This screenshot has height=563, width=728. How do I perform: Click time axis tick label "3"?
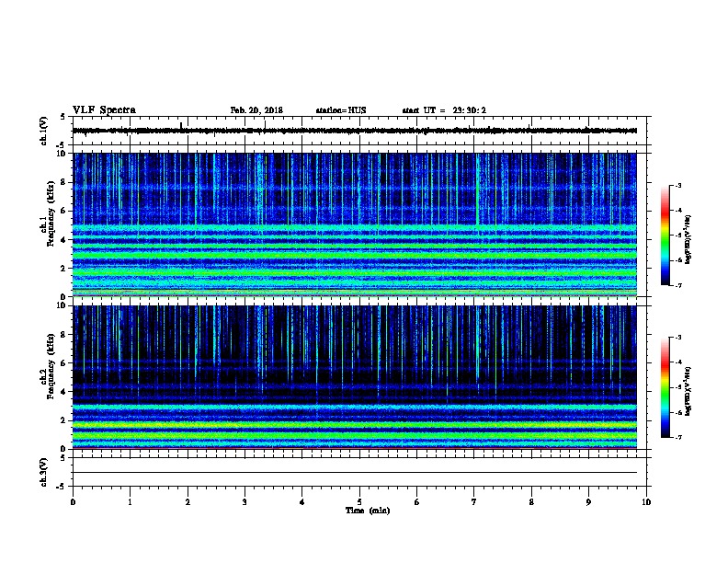pyautogui.click(x=245, y=502)
